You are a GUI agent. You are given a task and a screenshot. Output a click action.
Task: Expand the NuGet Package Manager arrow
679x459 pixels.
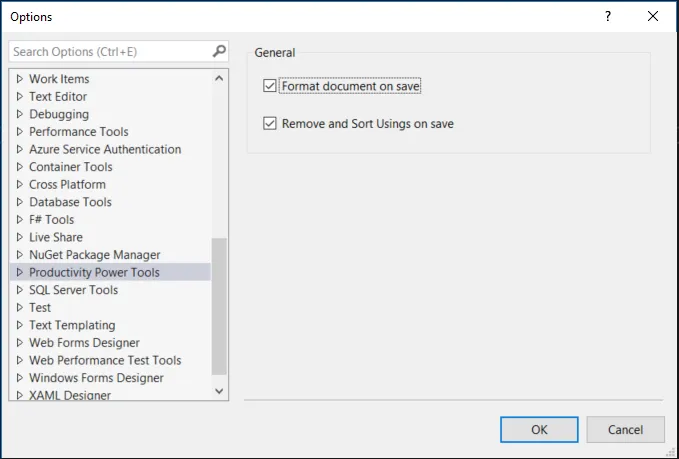pyautogui.click(x=19, y=255)
